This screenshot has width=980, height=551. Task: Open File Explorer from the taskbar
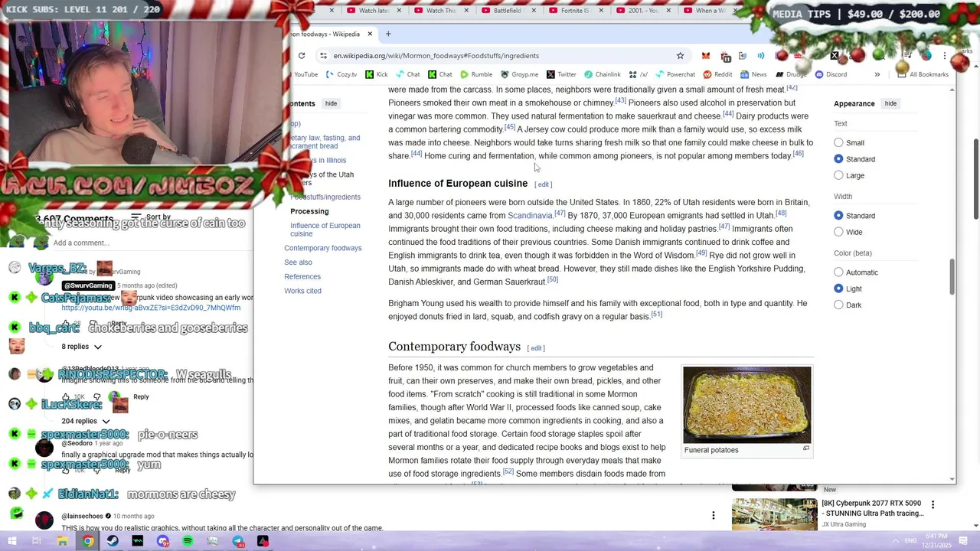coord(62,541)
